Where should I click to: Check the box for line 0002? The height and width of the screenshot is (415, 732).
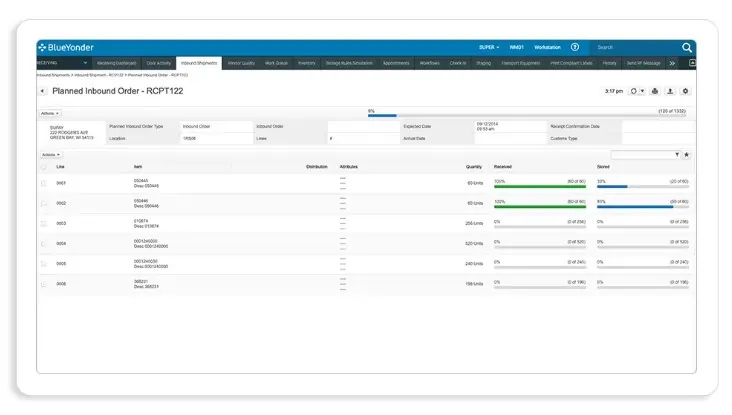pos(43,204)
